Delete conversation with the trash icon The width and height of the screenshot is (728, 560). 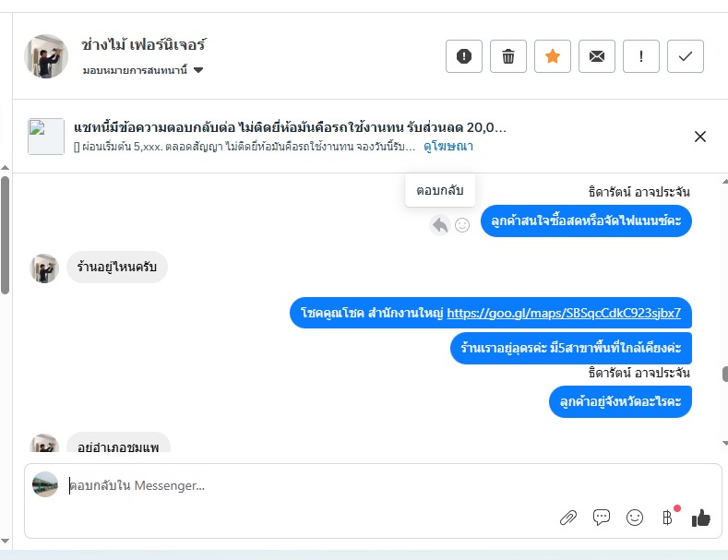508,56
